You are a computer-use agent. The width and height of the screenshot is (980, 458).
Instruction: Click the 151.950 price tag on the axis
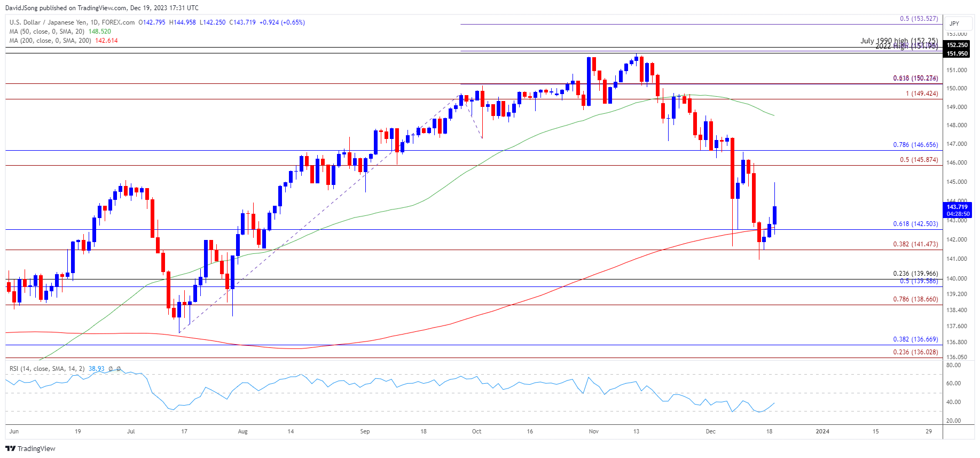[x=957, y=53]
